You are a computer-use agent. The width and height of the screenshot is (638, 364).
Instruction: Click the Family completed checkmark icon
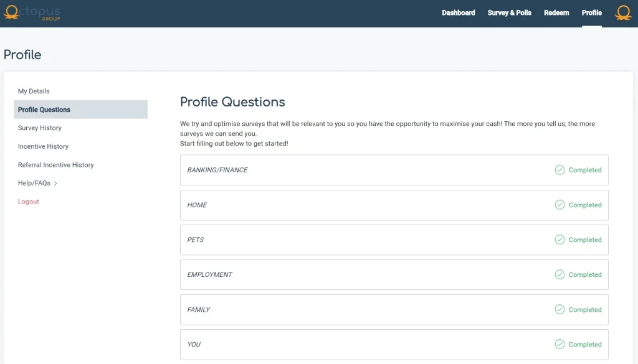pyautogui.click(x=559, y=309)
